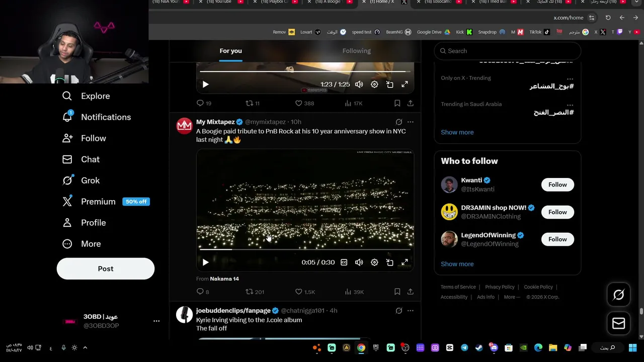
Task: Toggle picture-in-picture on the A Boogie video
Action: (389, 262)
